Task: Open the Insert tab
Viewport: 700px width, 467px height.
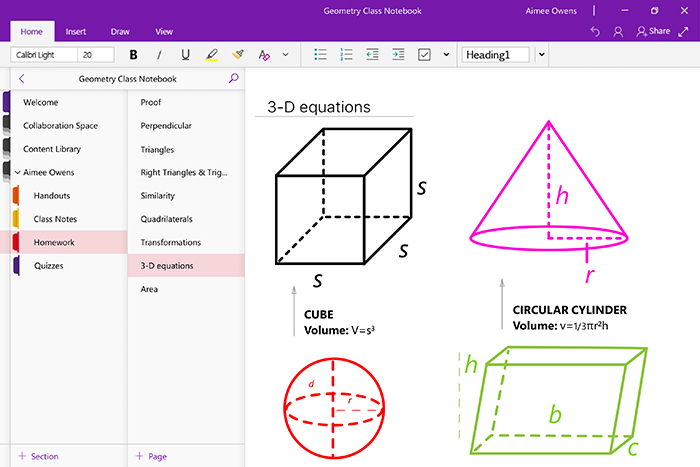Action: point(76,32)
